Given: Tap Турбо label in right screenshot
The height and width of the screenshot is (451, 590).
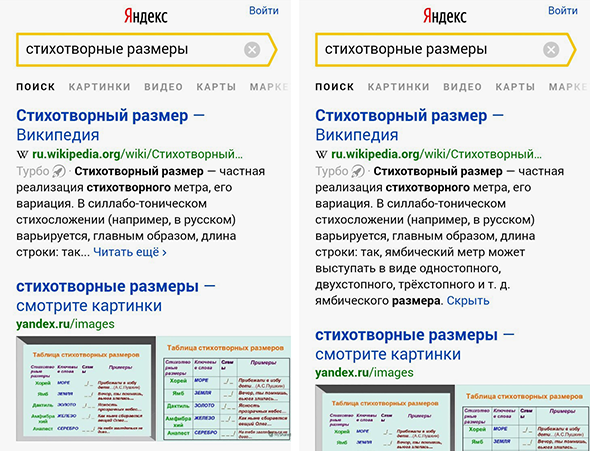Looking at the screenshot, I should point(332,172).
